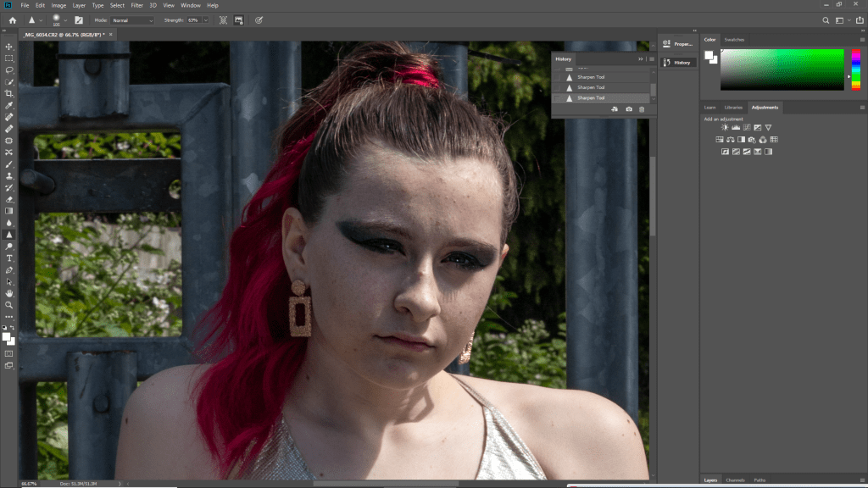Create new snapshot using camera icon
Screen dimensions: 868x488
point(628,109)
